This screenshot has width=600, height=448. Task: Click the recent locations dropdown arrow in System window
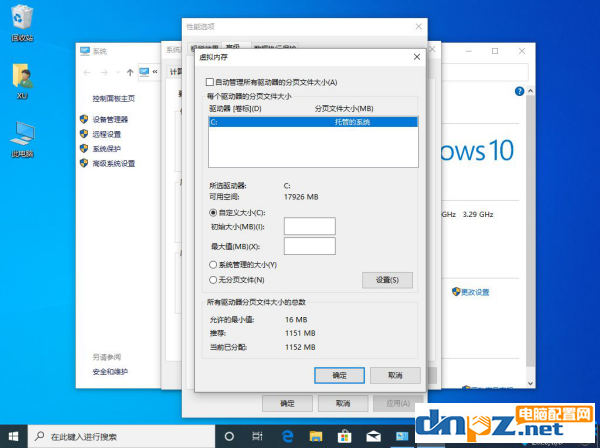118,72
